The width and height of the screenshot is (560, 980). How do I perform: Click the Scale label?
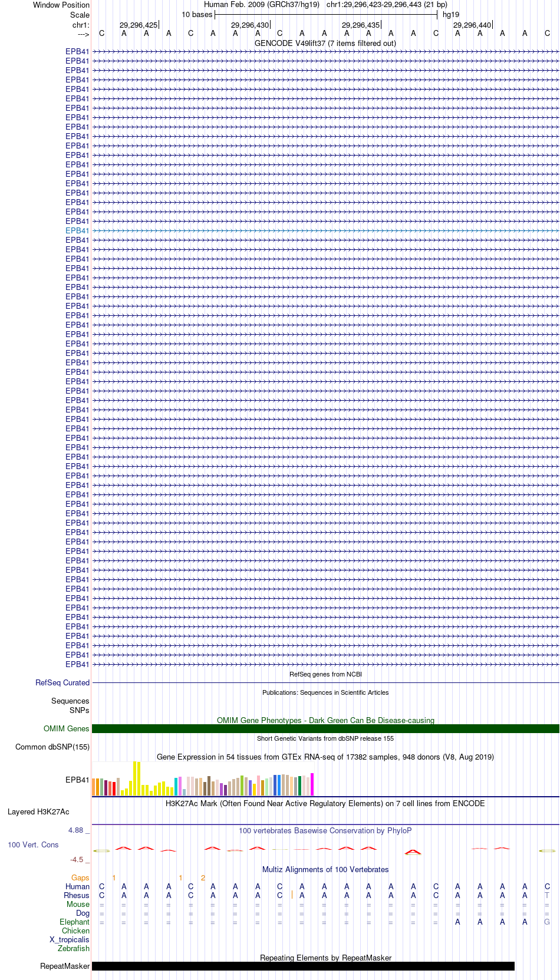pos(80,15)
